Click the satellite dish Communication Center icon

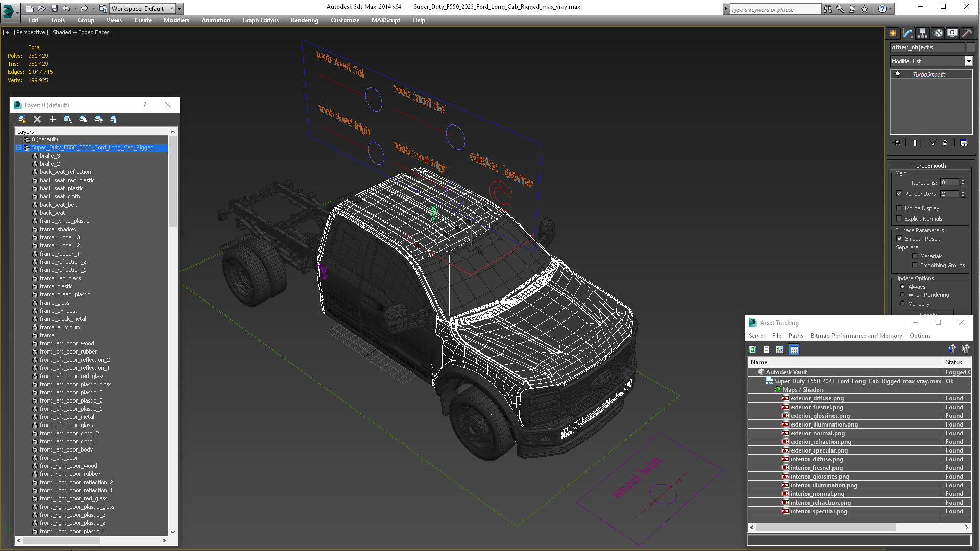point(852,9)
